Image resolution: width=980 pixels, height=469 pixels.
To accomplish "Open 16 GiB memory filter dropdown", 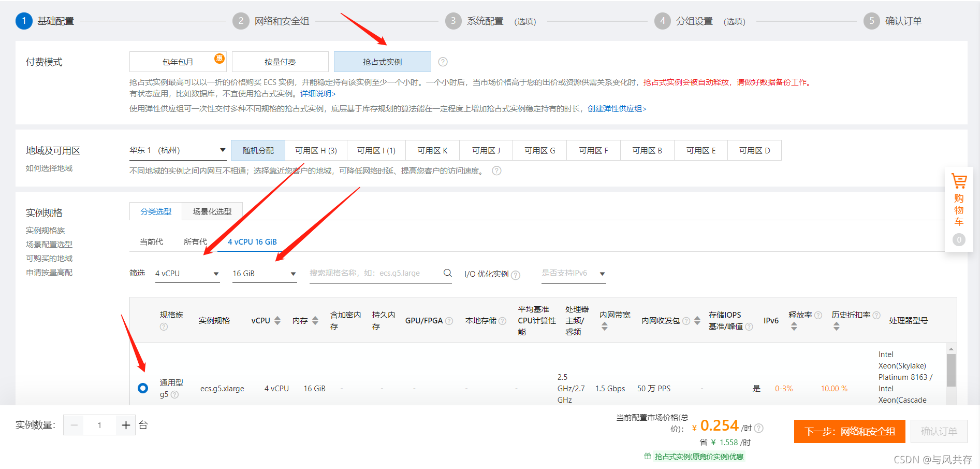I will (265, 274).
